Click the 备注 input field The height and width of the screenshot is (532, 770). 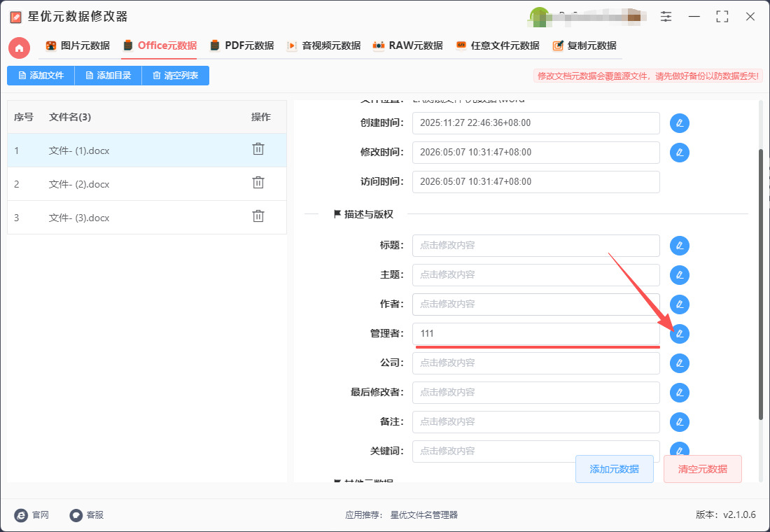pyautogui.click(x=535, y=422)
